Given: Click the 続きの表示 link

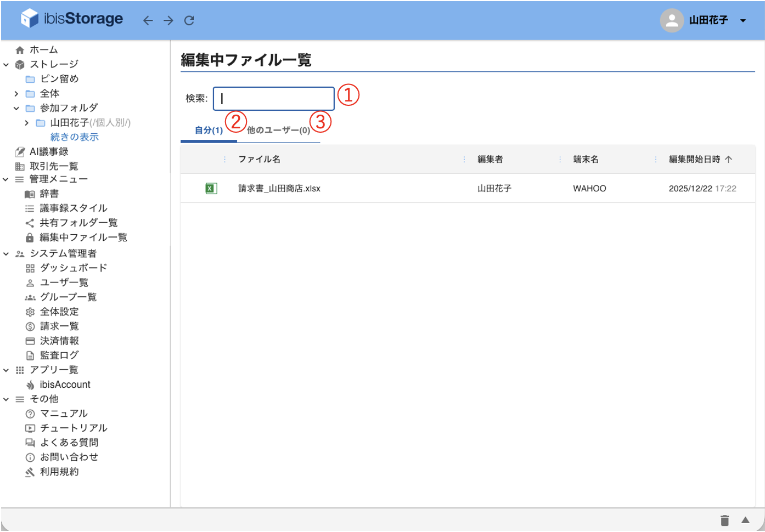Looking at the screenshot, I should pyautogui.click(x=74, y=137).
